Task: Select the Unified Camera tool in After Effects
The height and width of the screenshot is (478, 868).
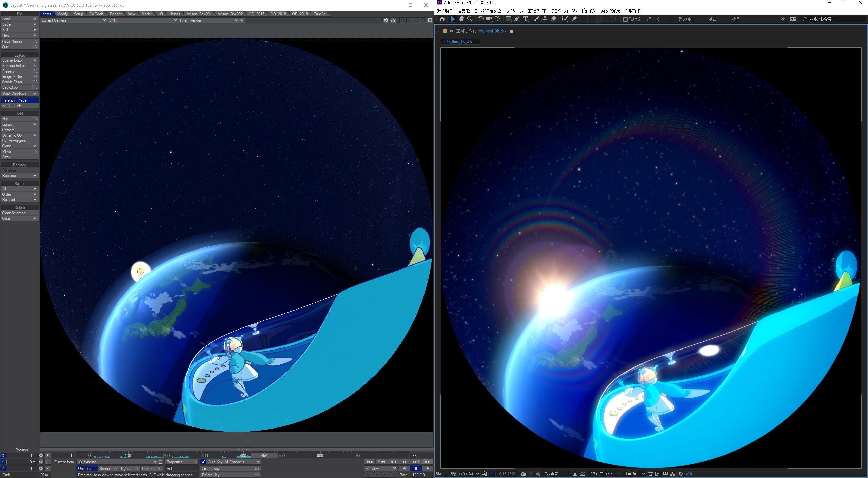Action: tap(489, 19)
